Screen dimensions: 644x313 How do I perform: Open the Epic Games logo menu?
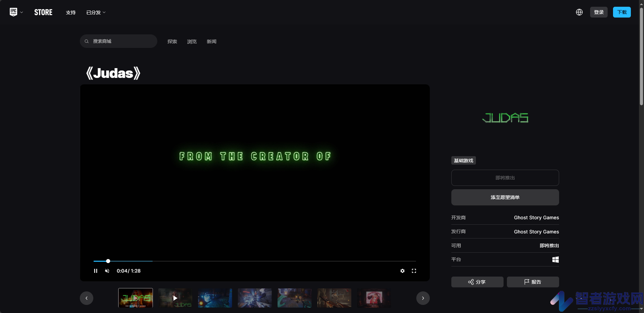click(x=13, y=12)
